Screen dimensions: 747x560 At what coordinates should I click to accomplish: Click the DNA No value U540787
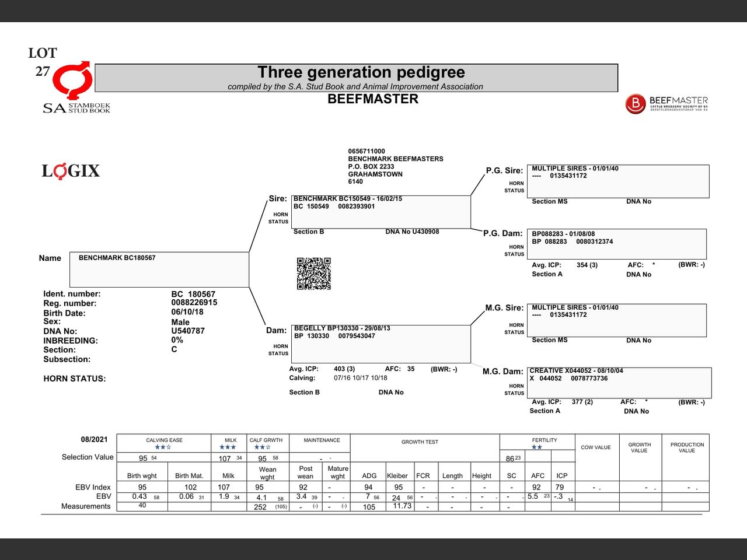[x=188, y=331]
